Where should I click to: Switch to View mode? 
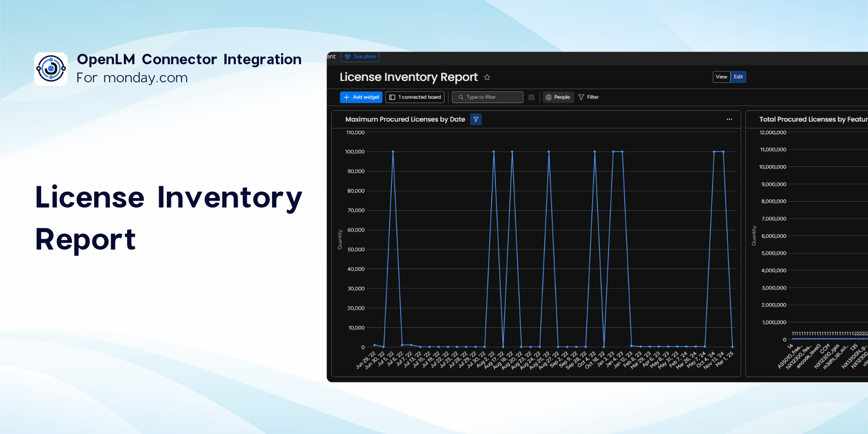(722, 77)
